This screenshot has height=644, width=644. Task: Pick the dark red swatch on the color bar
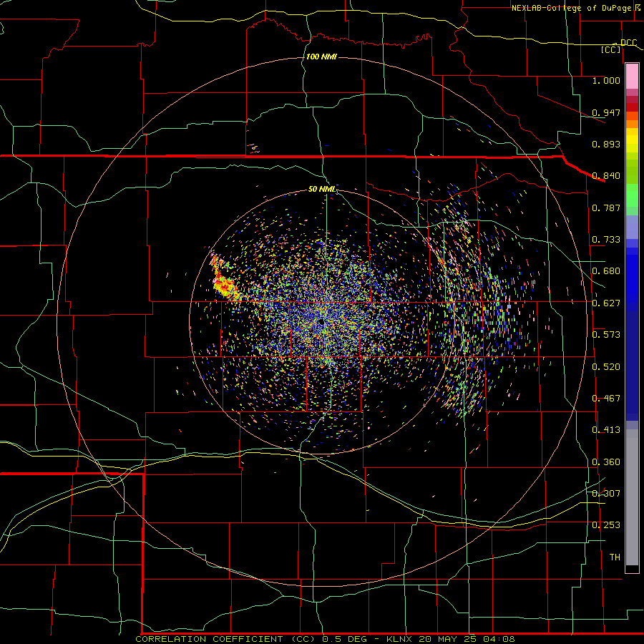point(632,107)
